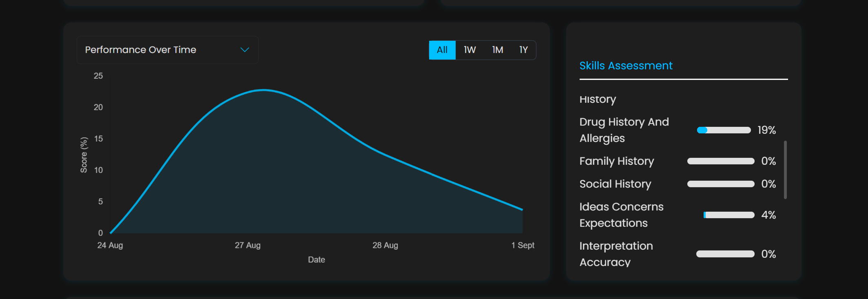Click the Social History skill label
Image resolution: width=868 pixels, height=299 pixels.
point(615,184)
